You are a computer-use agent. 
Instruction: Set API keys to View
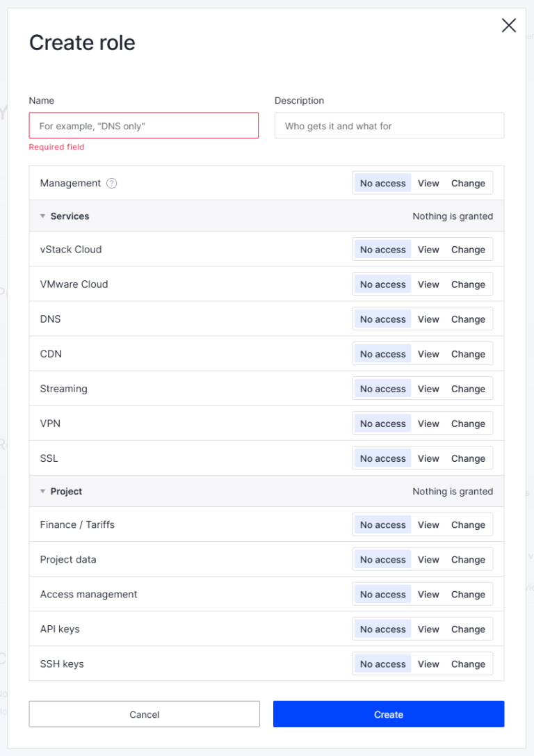click(x=428, y=629)
